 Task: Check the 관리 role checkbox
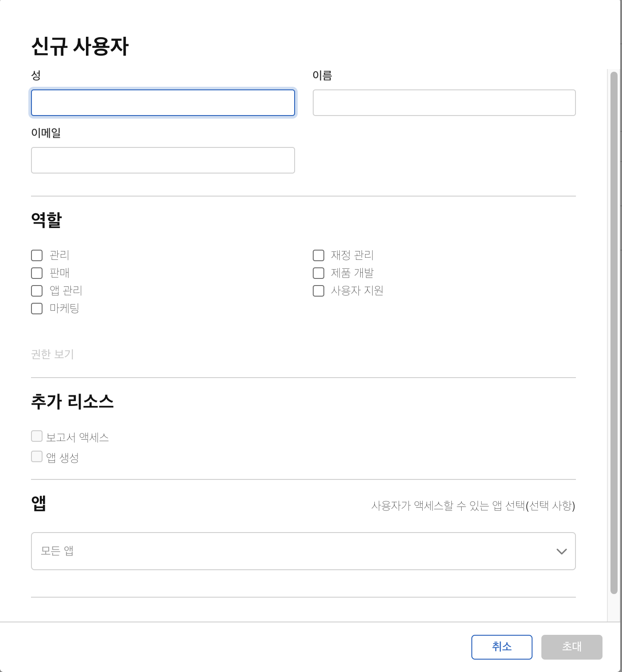[37, 255]
